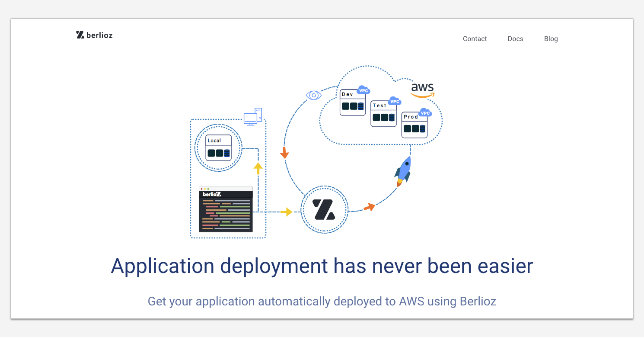The width and height of the screenshot is (644, 337).
Task: Click the berlioz logo in header
Action: 94,35
